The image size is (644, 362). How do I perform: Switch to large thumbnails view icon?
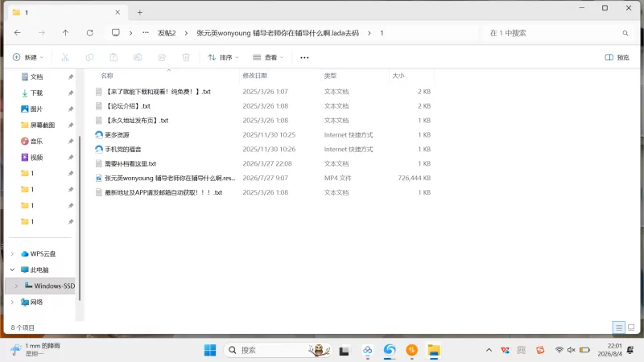631,327
